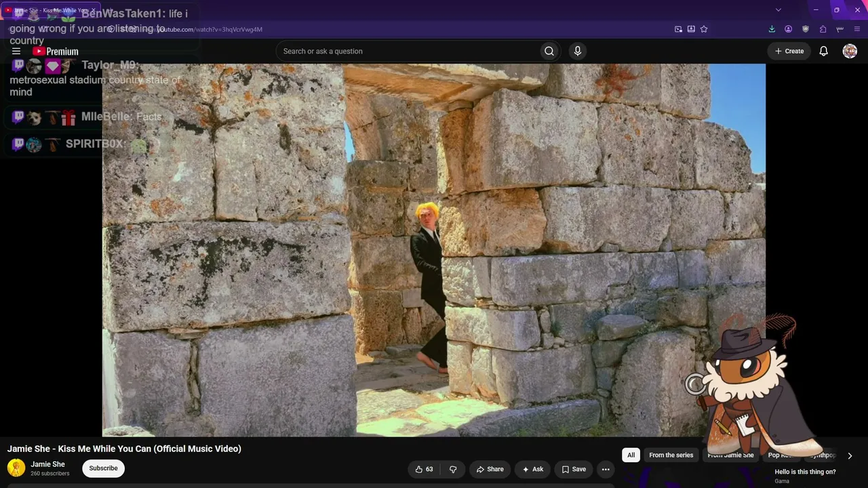
Task: Show more filter chips with right chevron
Action: (850, 455)
